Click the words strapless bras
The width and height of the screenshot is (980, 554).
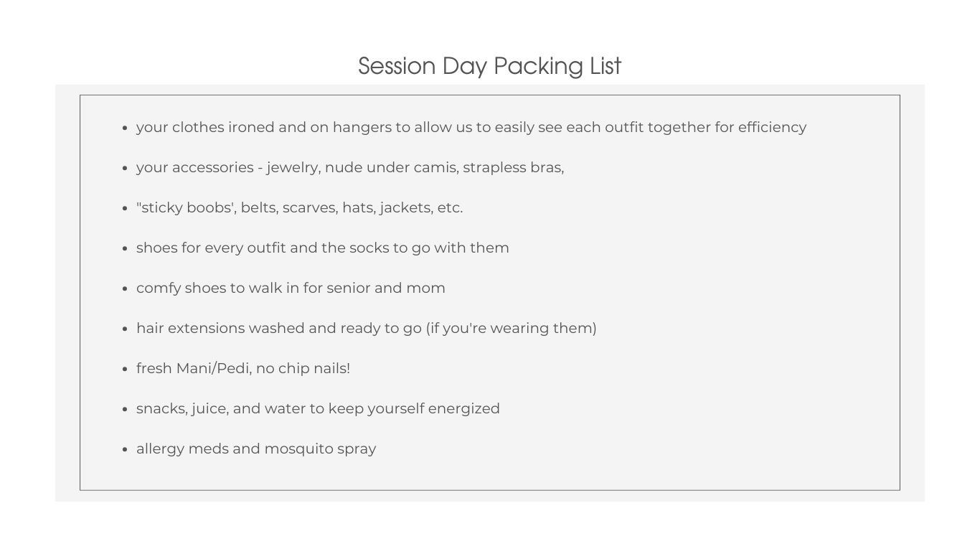[x=513, y=167]
